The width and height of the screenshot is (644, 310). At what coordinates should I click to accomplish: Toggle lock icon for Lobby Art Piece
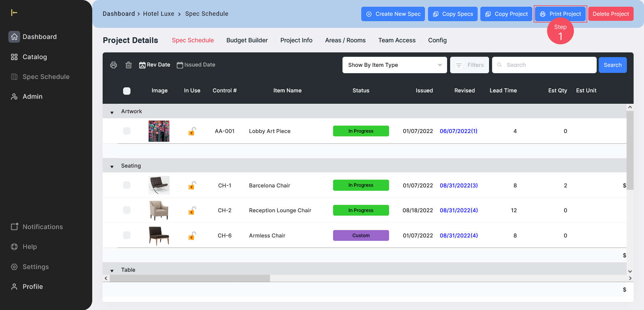pyautogui.click(x=192, y=131)
